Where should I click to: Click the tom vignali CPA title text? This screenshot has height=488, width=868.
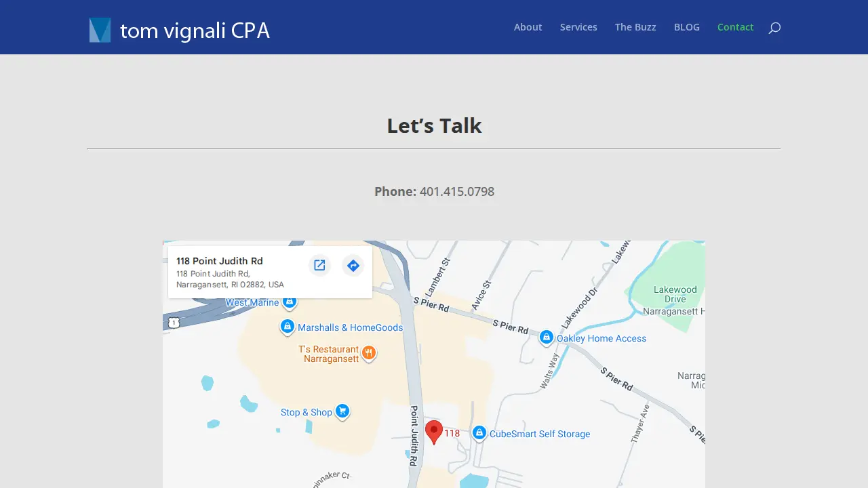click(195, 30)
